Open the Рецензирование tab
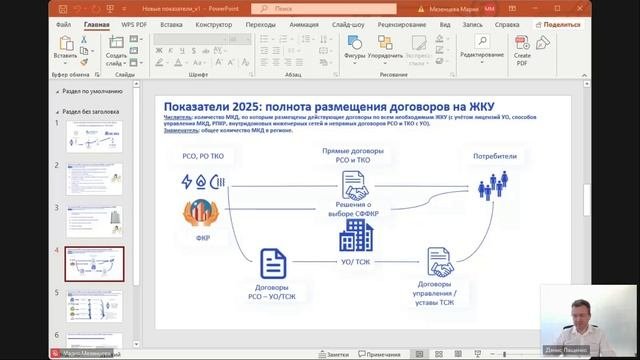 coord(402,24)
